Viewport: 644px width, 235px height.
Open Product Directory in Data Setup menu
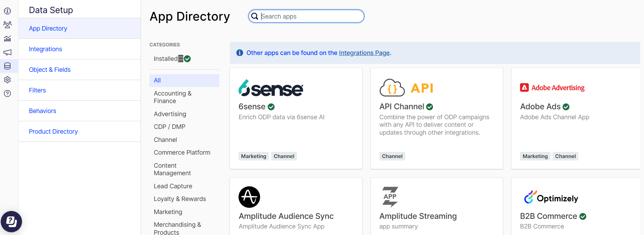79,132
